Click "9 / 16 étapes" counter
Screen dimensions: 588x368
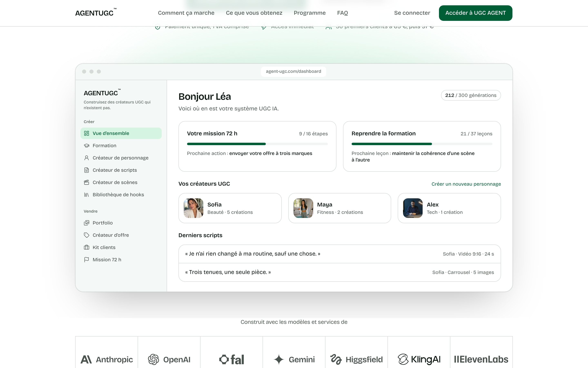coord(313,134)
